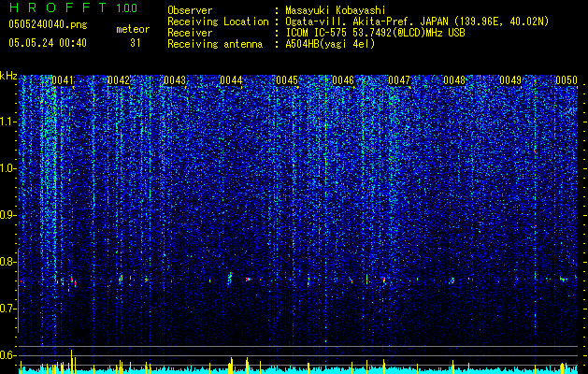
Task: Click the 0049 time marker
Action: (510, 80)
